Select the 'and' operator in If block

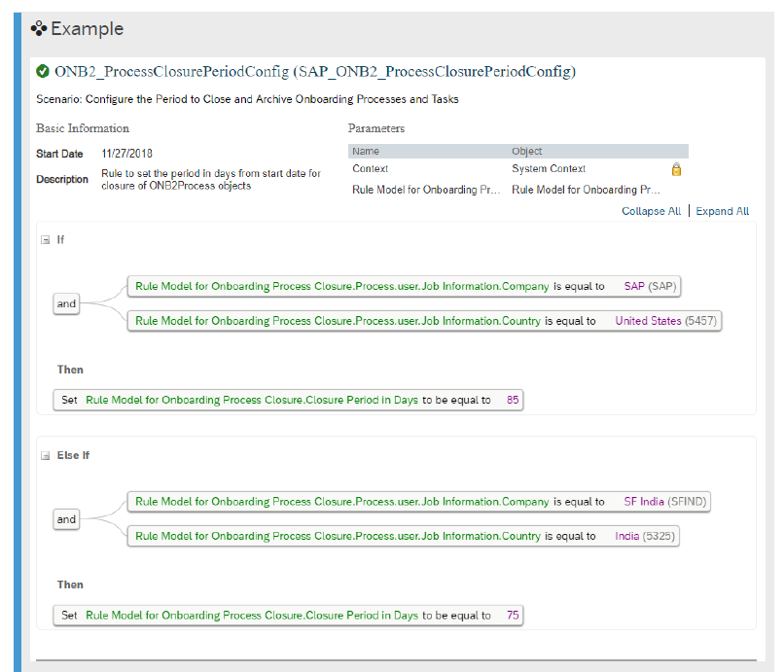(66, 303)
